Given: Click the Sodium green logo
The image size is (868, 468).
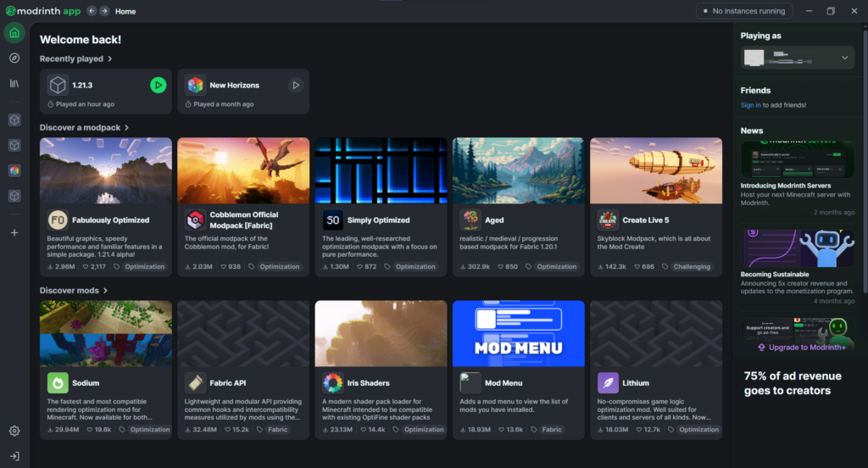Looking at the screenshot, I should click(x=58, y=382).
